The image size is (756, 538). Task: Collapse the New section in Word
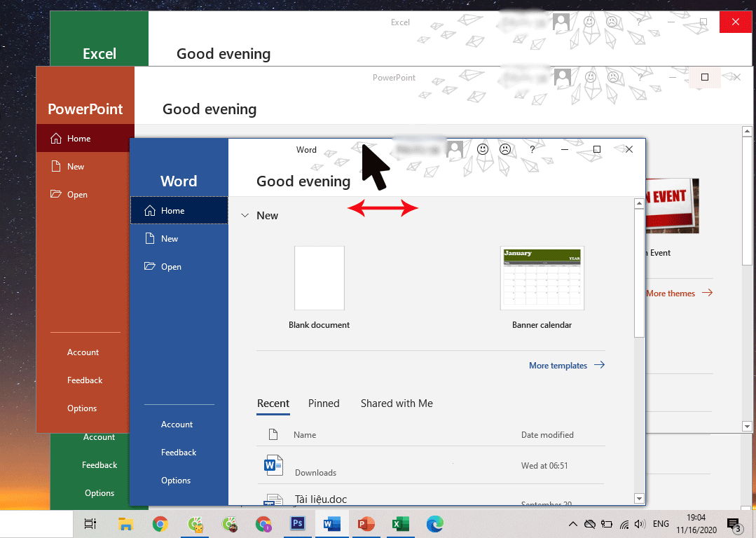click(245, 216)
